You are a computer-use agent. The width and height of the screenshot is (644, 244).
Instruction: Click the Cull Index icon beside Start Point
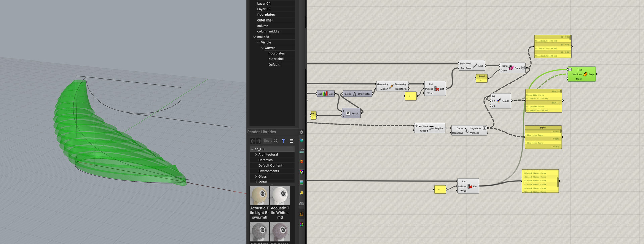437,89
